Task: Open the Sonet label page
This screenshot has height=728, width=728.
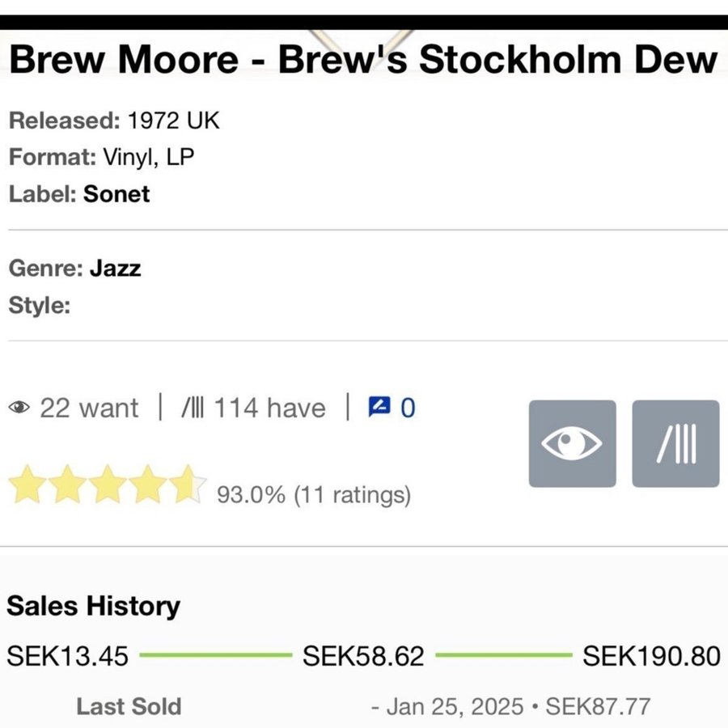Action: point(116,194)
